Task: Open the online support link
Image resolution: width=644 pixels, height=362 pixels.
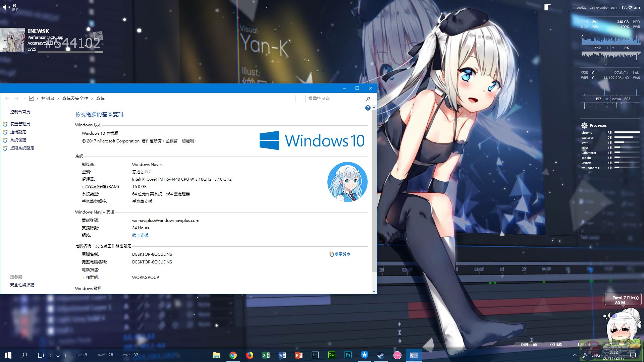Action: [140, 235]
